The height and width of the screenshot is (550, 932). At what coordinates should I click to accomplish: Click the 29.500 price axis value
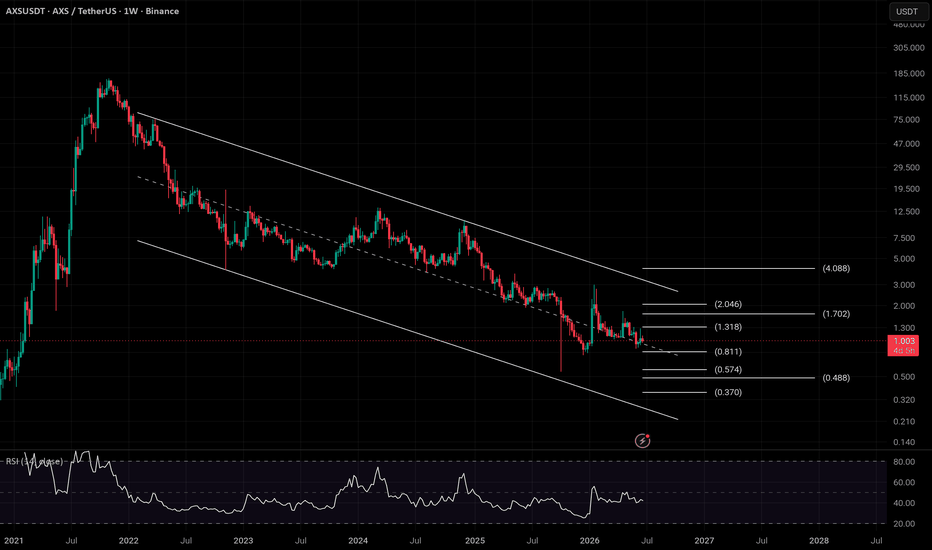tap(906, 168)
